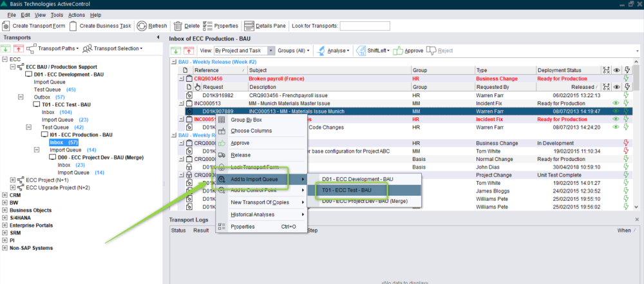Expand the Non-SAP Systems node
Screen dimensions: 644x284
(5, 248)
